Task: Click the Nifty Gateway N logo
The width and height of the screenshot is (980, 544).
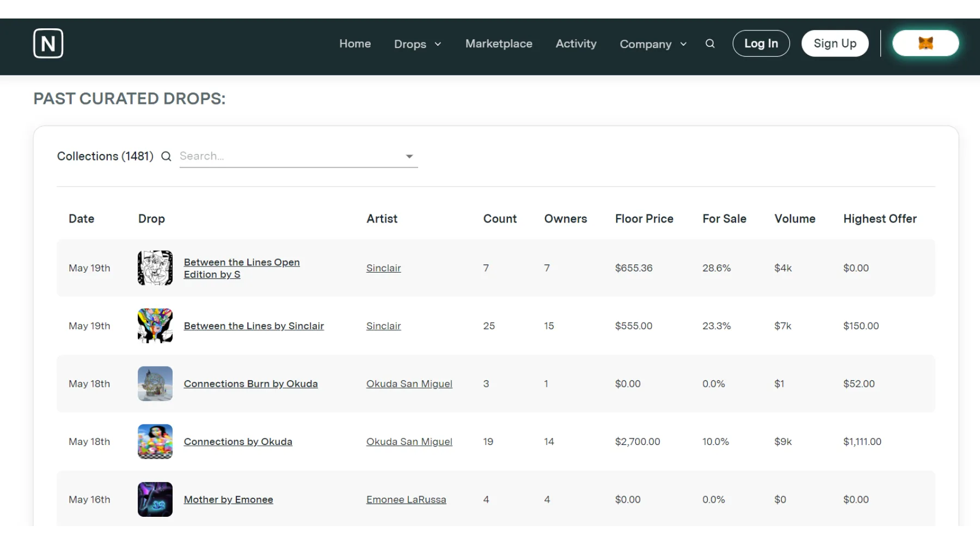Action: [48, 44]
